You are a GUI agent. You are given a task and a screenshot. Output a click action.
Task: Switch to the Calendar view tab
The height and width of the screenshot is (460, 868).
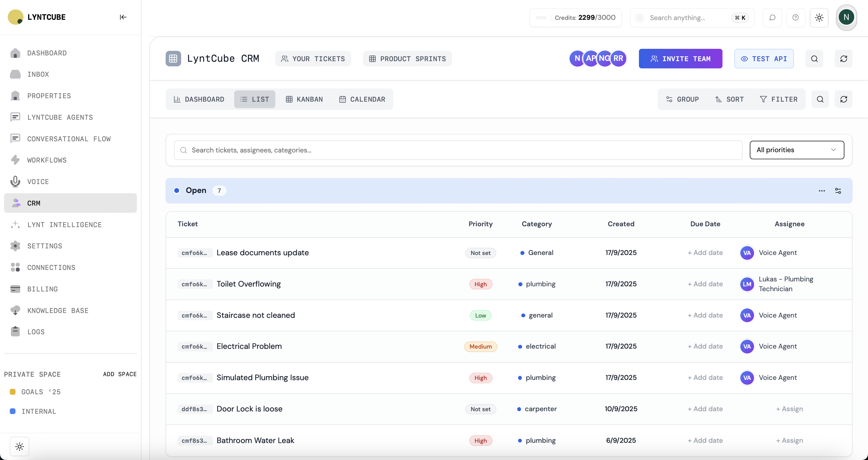tap(362, 99)
